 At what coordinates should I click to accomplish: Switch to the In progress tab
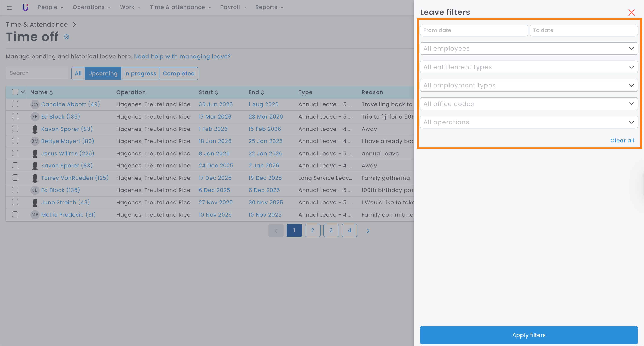(140, 73)
